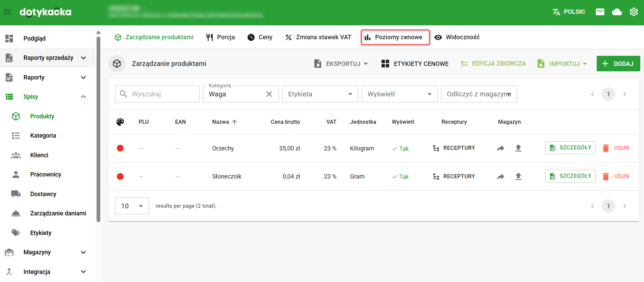The image size is (644, 282).
Task: Go to next page, bottom pagination
Action: (x=625, y=206)
